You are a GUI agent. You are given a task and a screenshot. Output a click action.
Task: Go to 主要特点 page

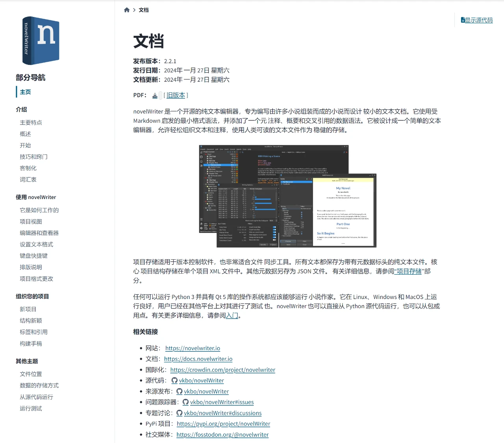(31, 123)
